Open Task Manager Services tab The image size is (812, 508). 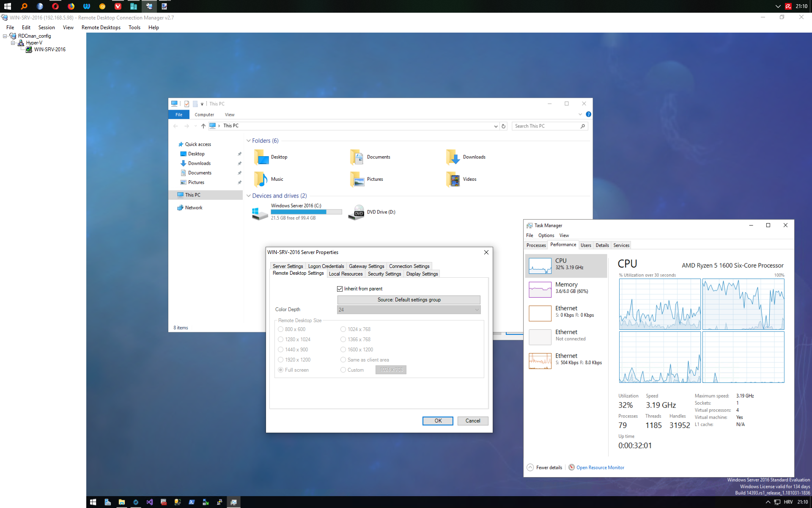(x=621, y=245)
